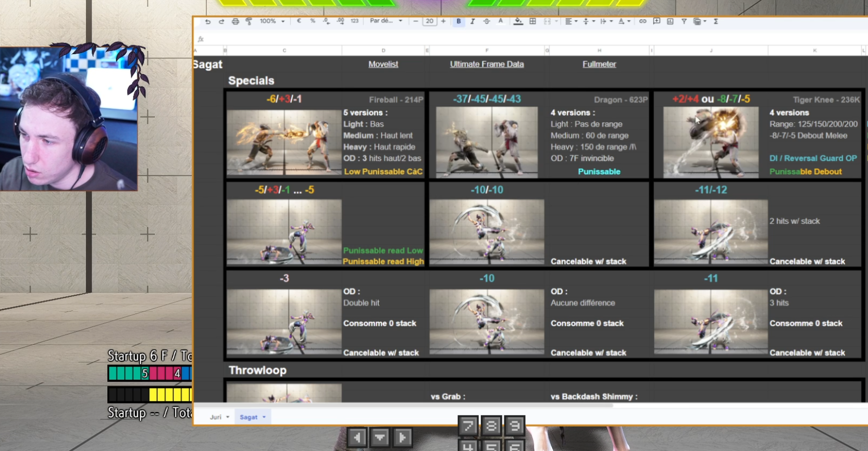Select column F header
The width and height of the screenshot is (868, 451).
[487, 51]
